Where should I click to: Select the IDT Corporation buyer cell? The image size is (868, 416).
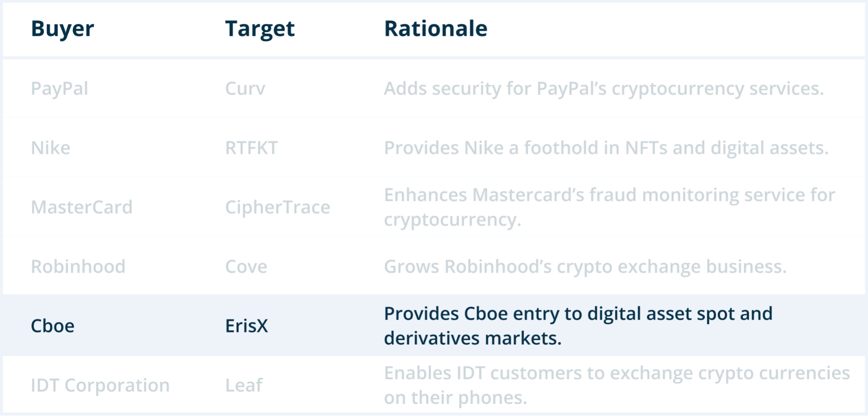[100, 385]
